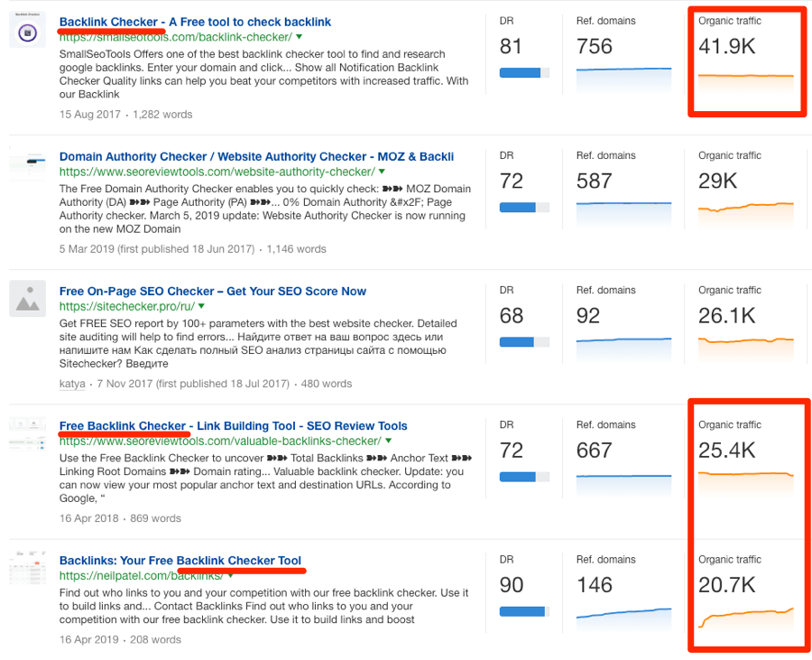Click the Ref. domains chart for 756
This screenshot has height=660, width=812.
pyautogui.click(x=624, y=80)
